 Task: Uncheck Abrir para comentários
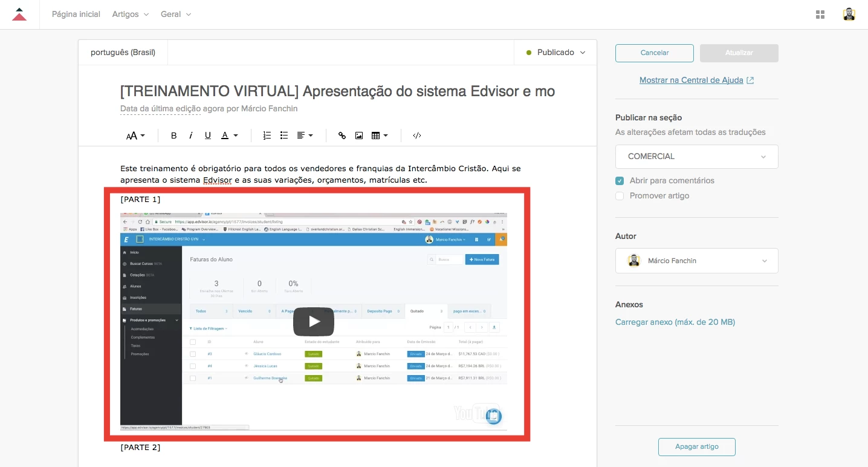point(620,181)
